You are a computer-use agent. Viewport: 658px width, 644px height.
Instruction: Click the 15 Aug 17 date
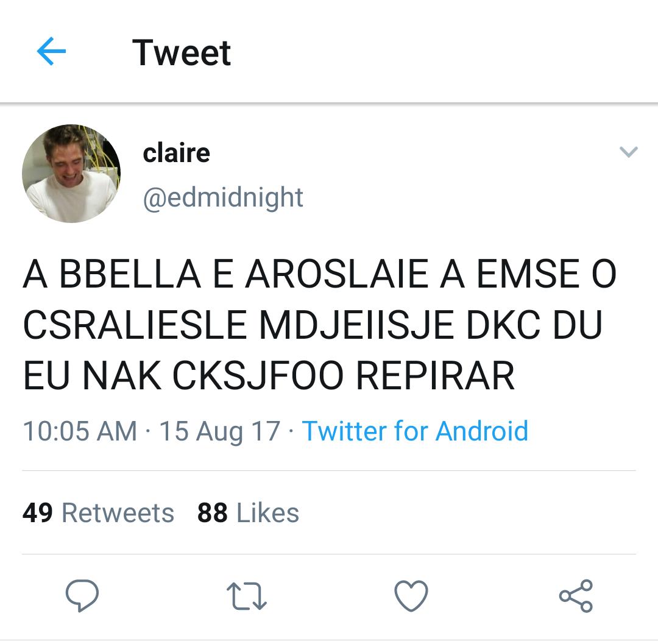(x=219, y=431)
